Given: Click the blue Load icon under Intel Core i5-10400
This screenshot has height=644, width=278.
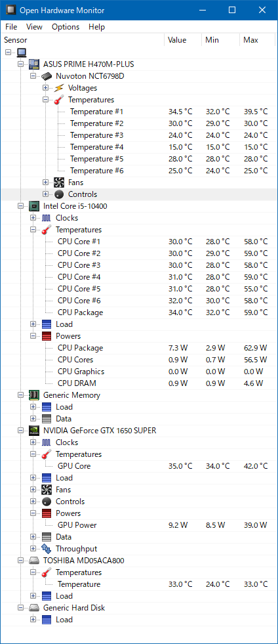Looking at the screenshot, I should 47,324.
